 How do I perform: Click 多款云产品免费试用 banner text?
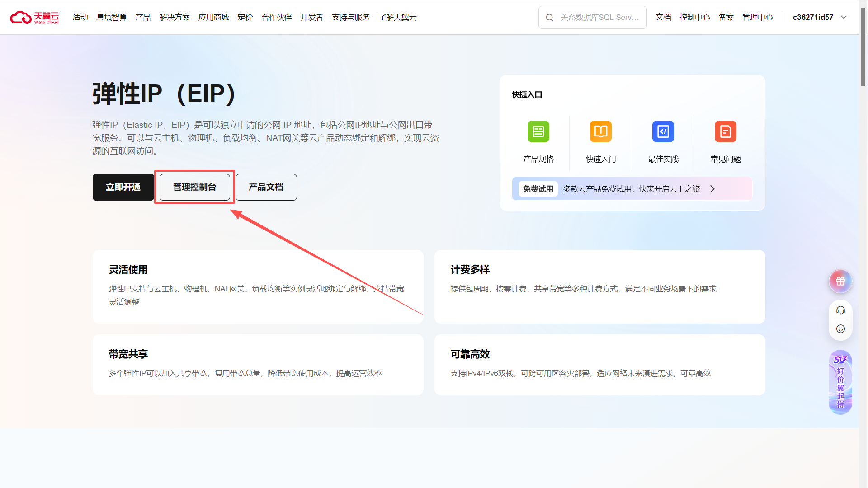tap(632, 189)
